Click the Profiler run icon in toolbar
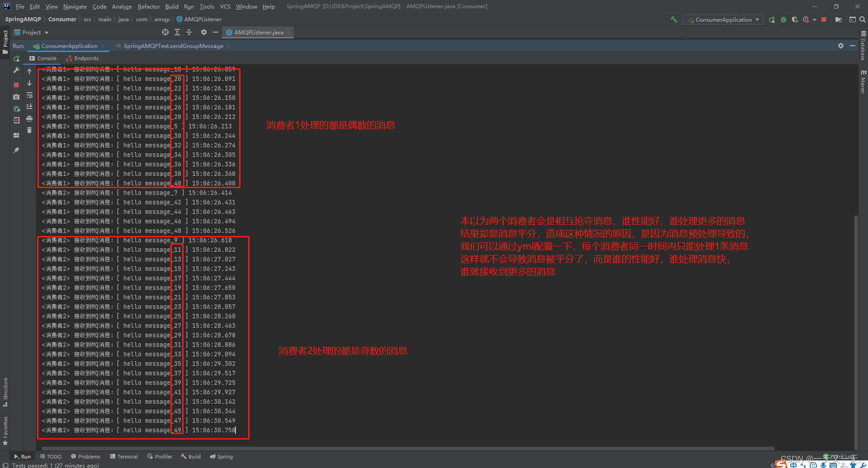The height and width of the screenshot is (468, 868). [x=806, y=19]
